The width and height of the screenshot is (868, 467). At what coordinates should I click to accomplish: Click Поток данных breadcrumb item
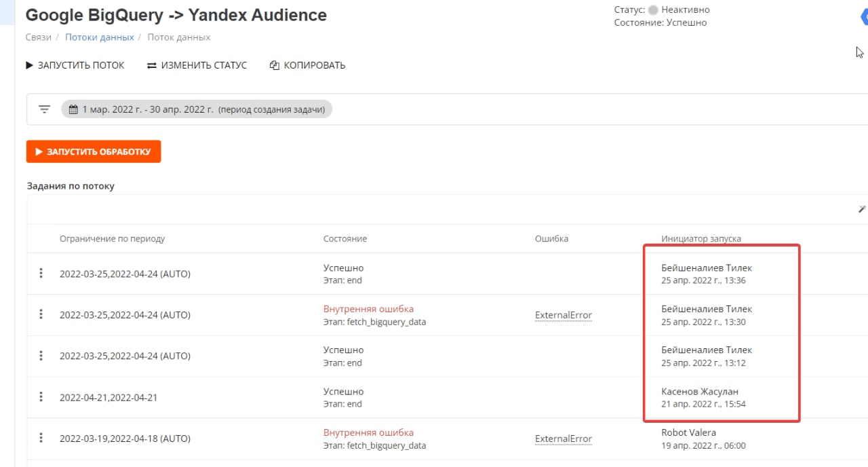179,37
